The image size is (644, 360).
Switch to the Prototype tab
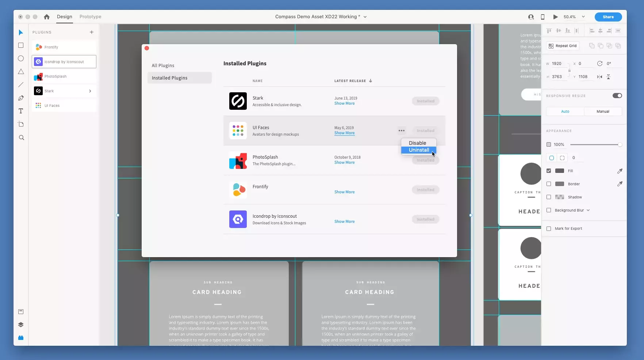click(90, 16)
